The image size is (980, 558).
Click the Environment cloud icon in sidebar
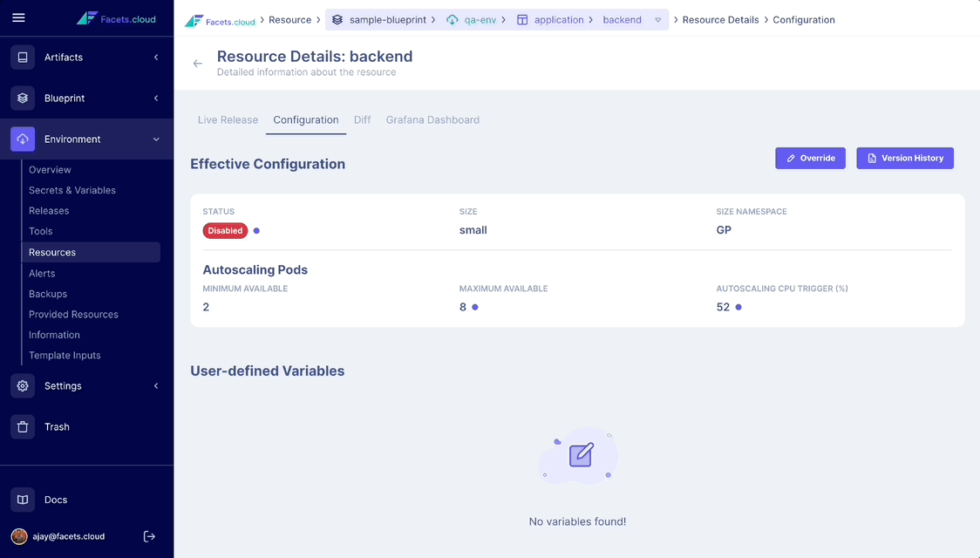[22, 139]
